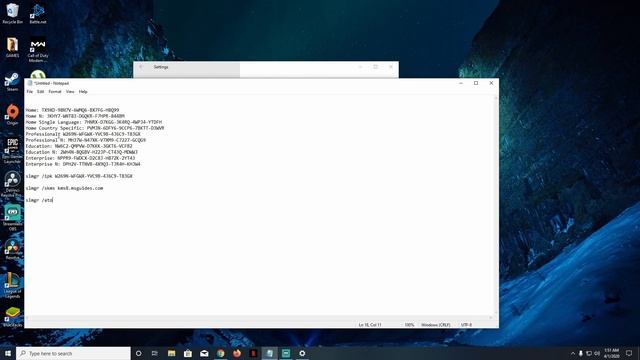Click the 'slmgr /ipk' command line

[79, 176]
